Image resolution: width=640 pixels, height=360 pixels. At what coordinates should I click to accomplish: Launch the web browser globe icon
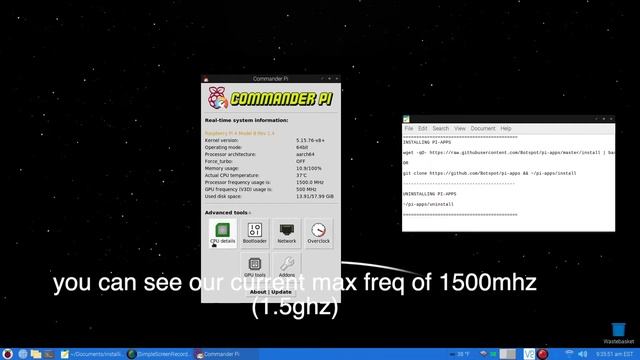click(x=23, y=354)
